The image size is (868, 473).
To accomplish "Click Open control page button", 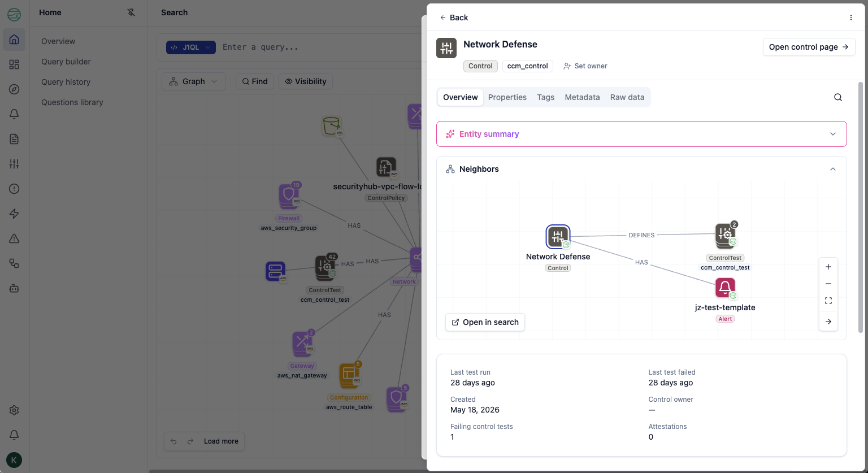I will (809, 47).
